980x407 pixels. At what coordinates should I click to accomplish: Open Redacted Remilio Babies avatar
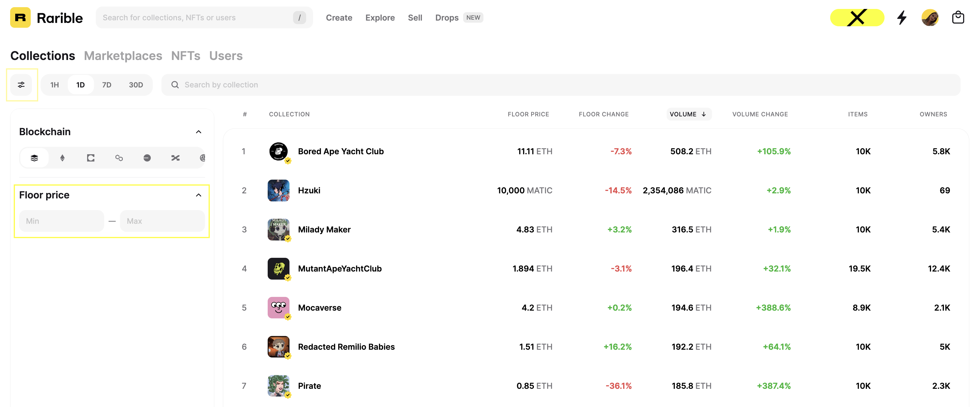coord(278,347)
